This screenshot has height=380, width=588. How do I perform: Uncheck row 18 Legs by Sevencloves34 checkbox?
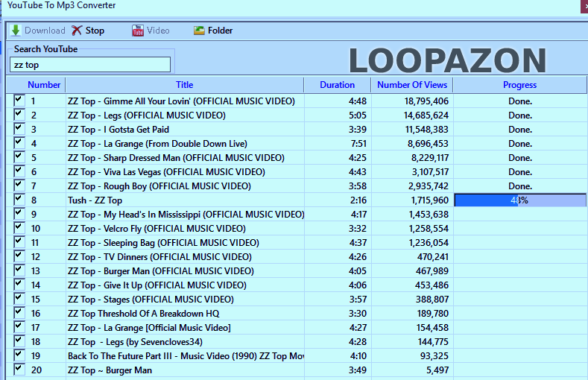point(19,341)
